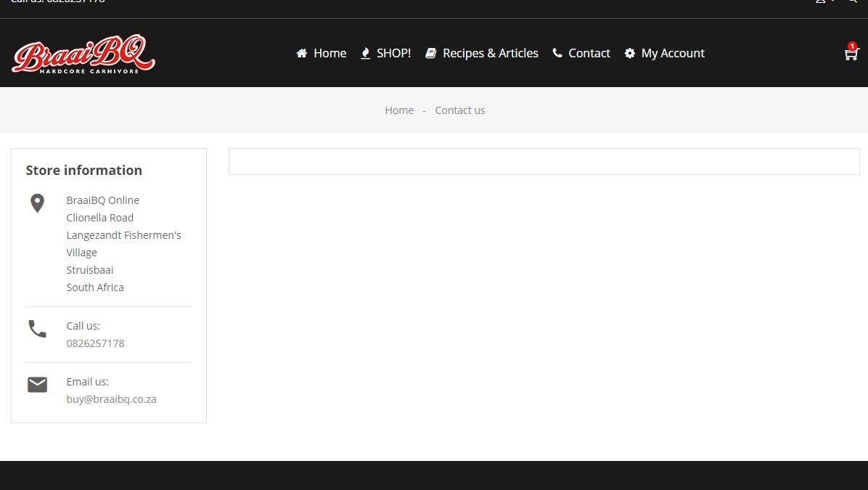Click the Clionella Road text
Screen dimensions: 868x490
[x=99, y=218]
